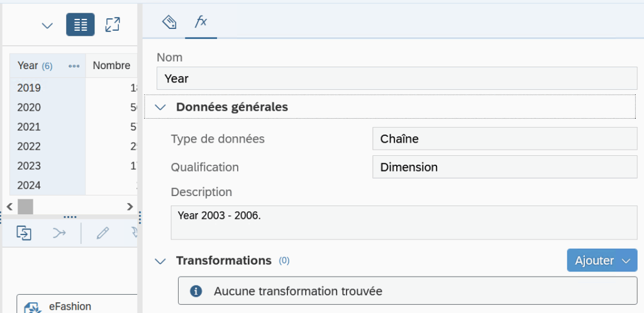
Task: Open the Ajouter dropdown button
Action: (x=602, y=260)
